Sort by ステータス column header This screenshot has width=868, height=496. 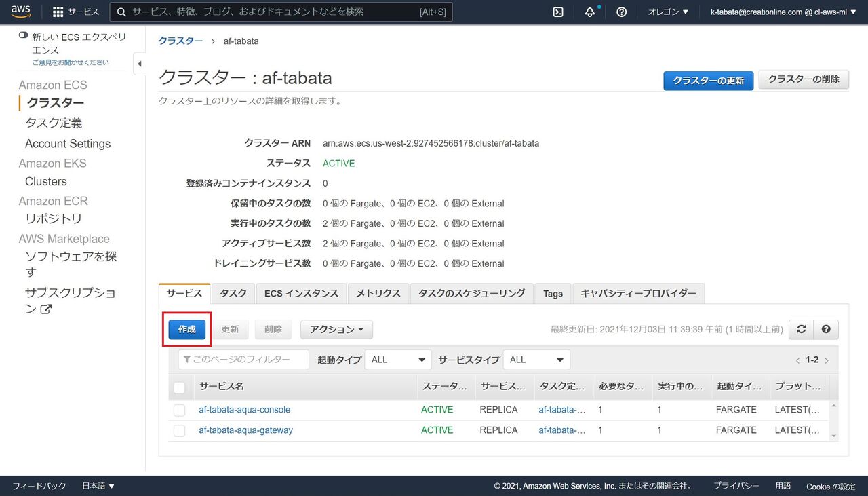[445, 387]
